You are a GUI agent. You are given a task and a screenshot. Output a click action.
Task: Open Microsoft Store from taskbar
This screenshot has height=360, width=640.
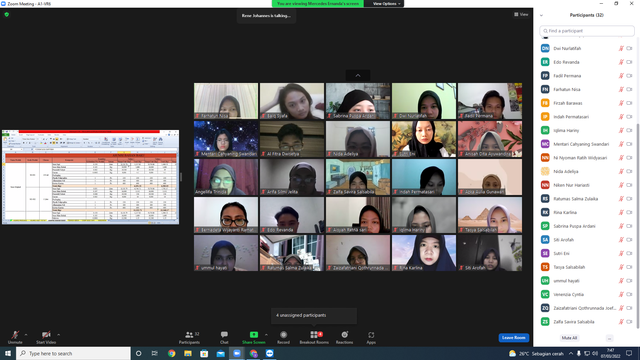(204, 353)
